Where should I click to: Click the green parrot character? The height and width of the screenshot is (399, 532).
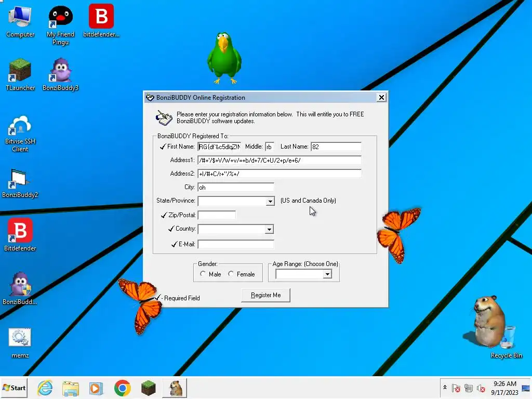click(x=224, y=58)
